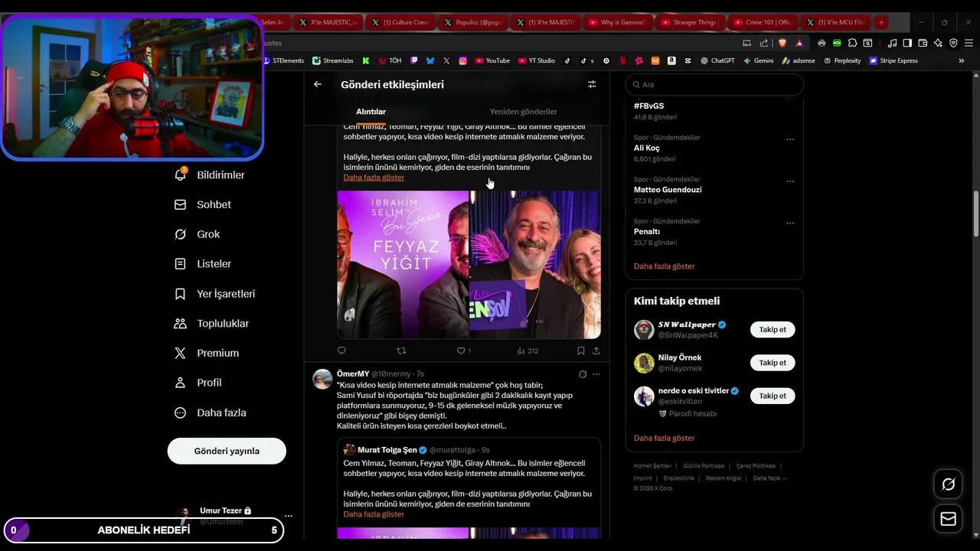
Task: Open Bildirimler in the sidebar
Action: click(211, 175)
